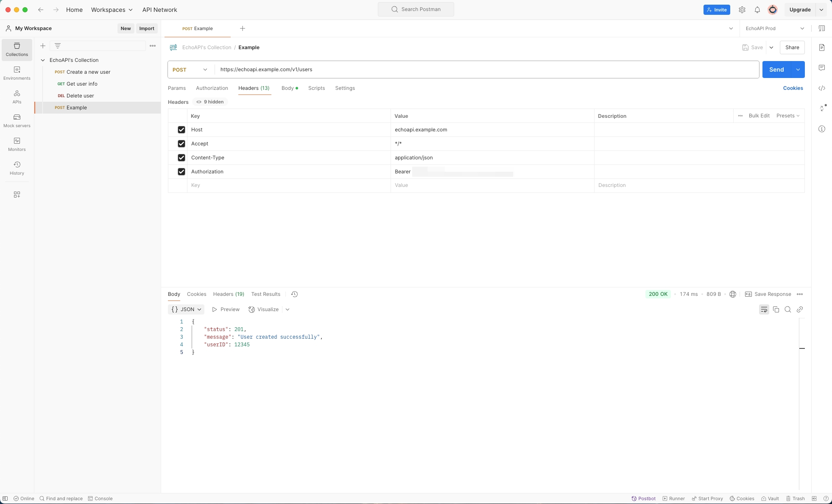Viewport: 832px width, 504px height.
Task: Open the Save options dropdown arrow
Action: point(771,47)
